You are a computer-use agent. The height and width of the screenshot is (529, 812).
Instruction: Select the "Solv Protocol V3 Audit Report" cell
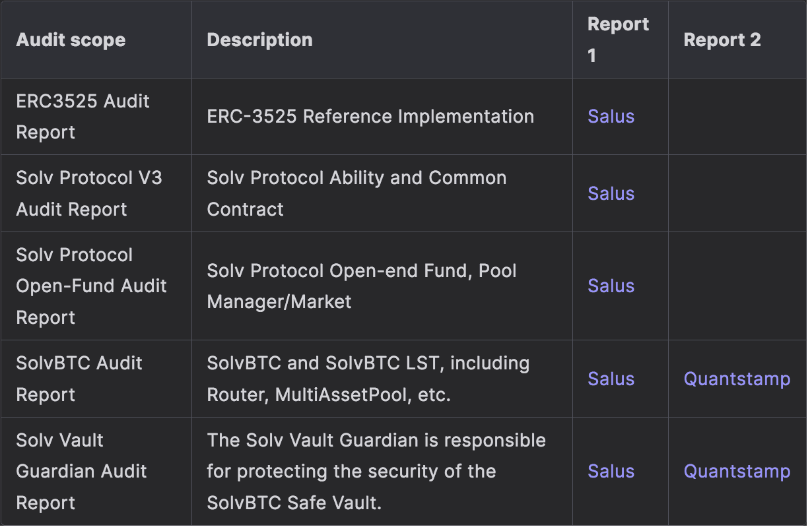pos(88,193)
